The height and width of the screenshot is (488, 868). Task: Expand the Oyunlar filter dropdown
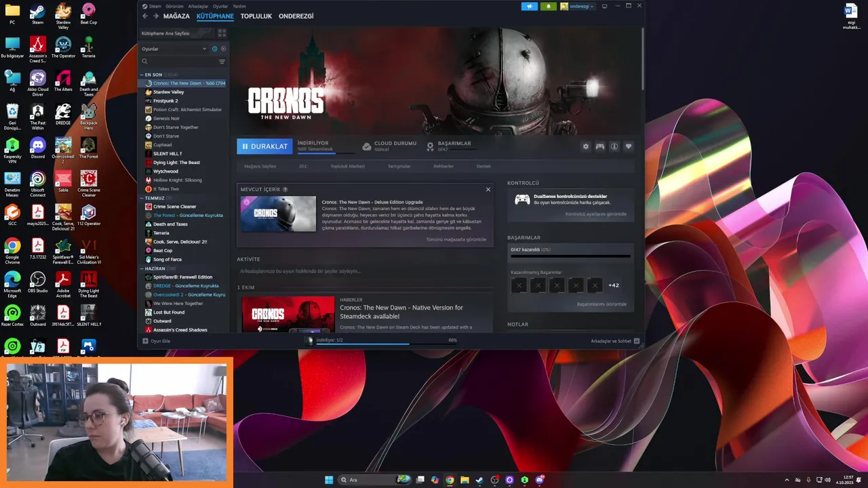pyautogui.click(x=174, y=49)
